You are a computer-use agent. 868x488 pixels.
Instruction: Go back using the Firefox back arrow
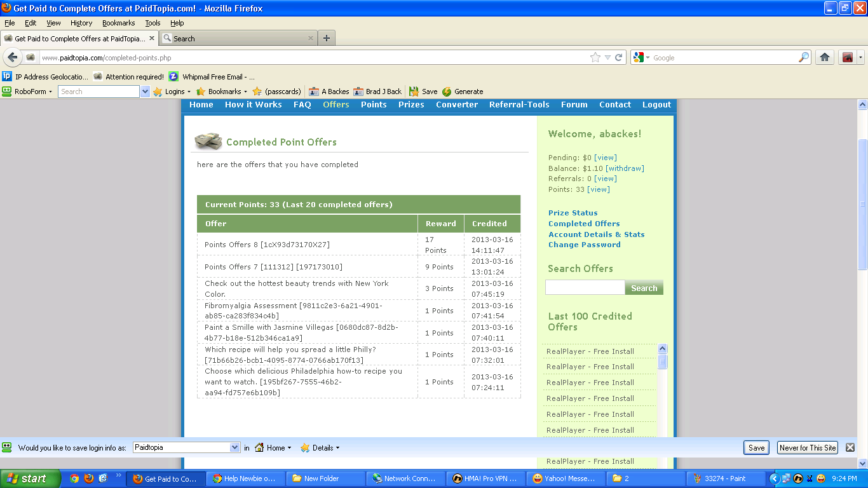pyautogui.click(x=13, y=57)
